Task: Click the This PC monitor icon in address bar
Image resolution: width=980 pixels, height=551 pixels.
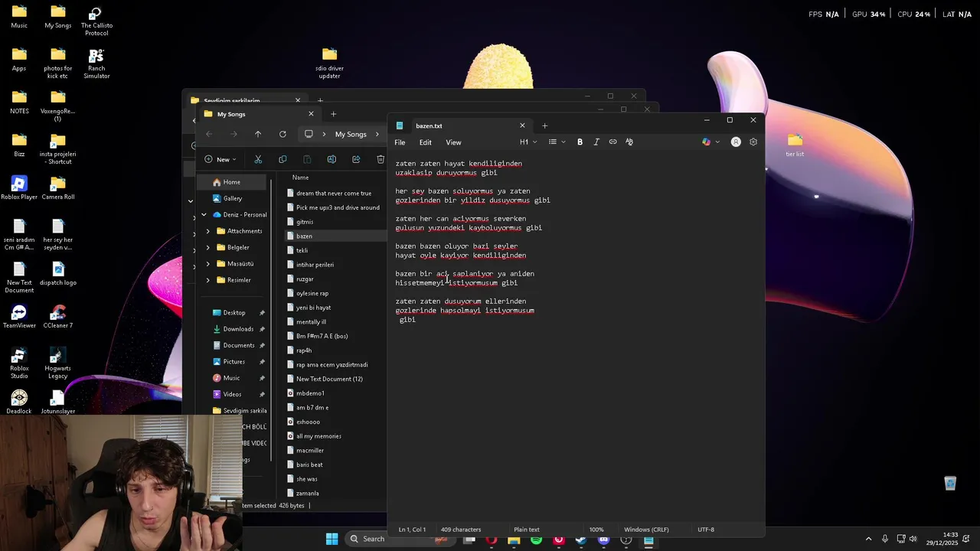Action: point(309,134)
